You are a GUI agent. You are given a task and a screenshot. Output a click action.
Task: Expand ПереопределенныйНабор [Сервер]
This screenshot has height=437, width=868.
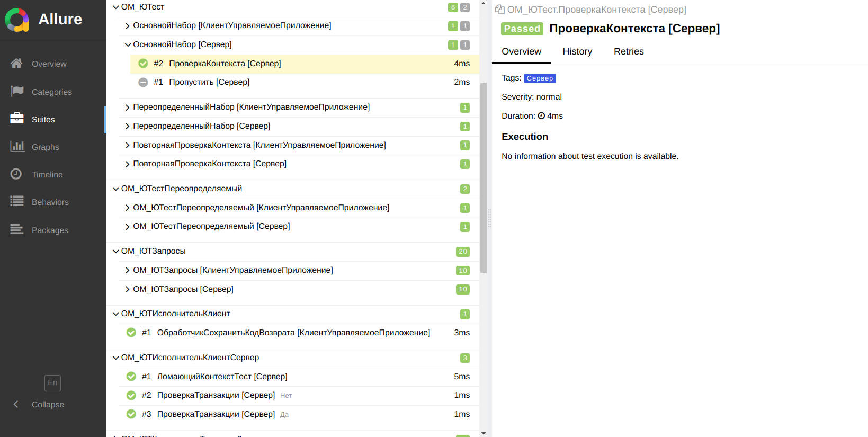coord(127,127)
